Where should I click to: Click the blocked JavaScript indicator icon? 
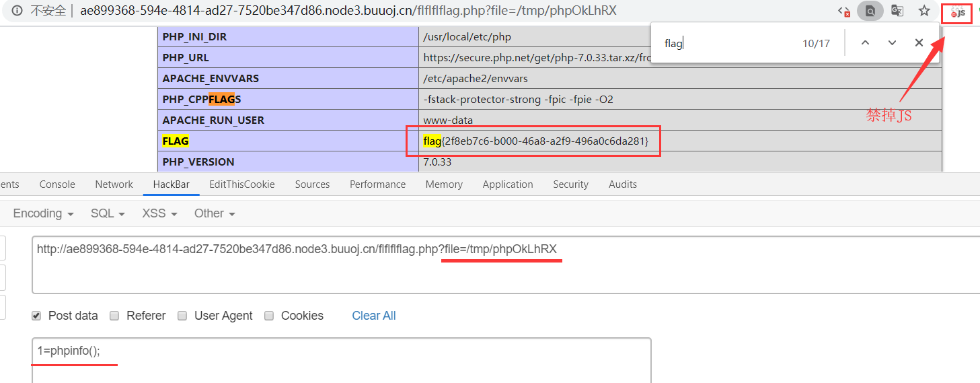coord(843,11)
